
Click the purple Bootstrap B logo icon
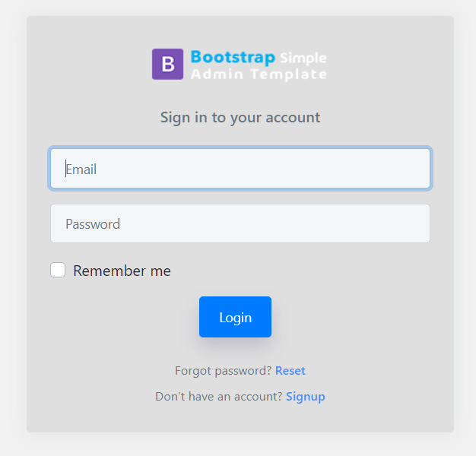pyautogui.click(x=167, y=64)
